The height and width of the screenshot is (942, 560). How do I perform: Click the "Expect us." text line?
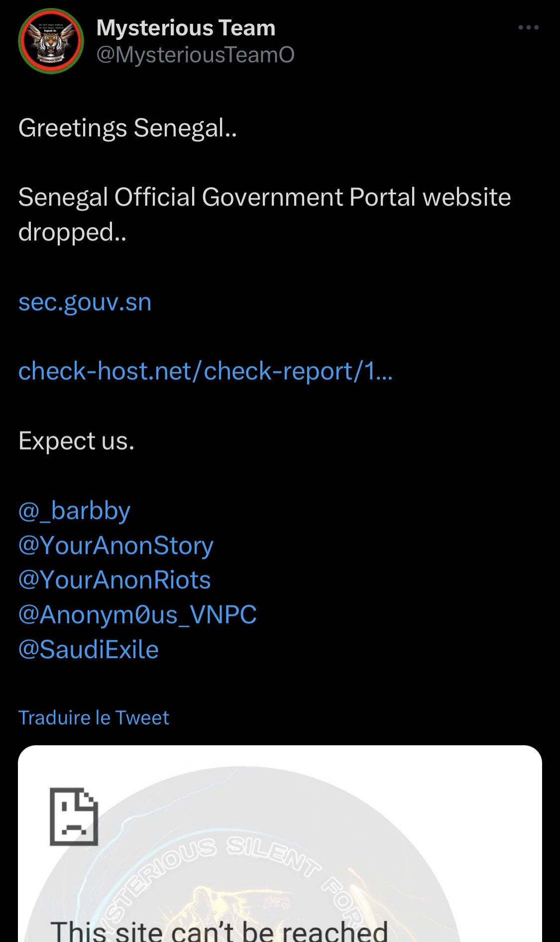(77, 441)
